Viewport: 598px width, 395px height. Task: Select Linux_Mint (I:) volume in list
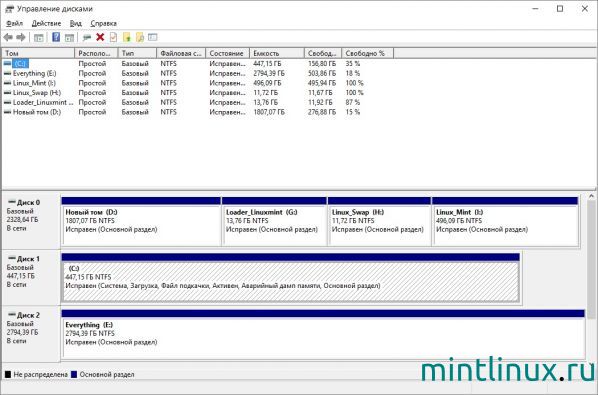pos(34,83)
